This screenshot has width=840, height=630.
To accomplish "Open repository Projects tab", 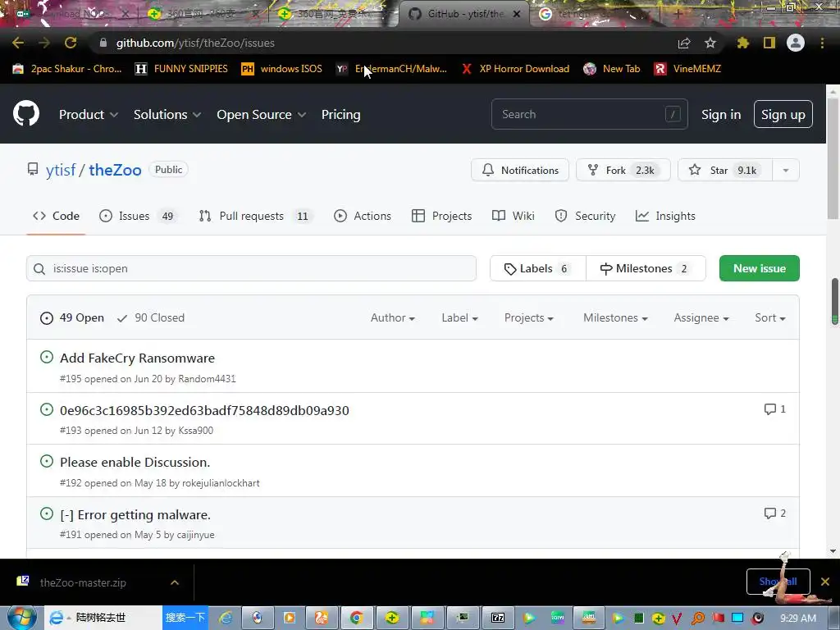I will click(x=441, y=216).
